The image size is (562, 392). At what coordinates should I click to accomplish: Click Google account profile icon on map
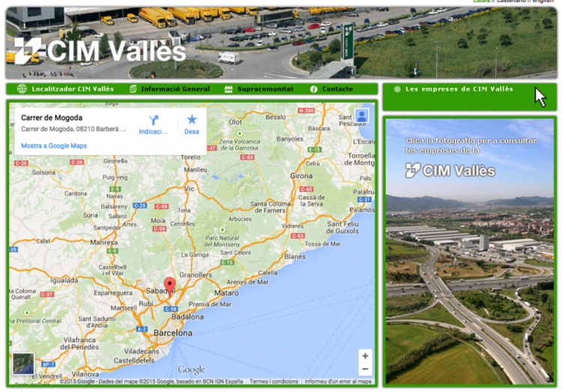tap(362, 116)
